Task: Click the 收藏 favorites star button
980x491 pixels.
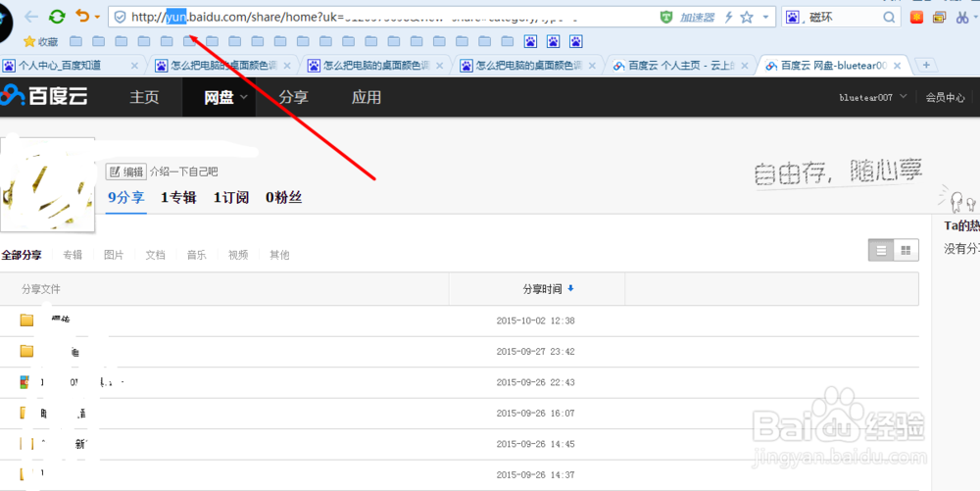Action: tap(40, 42)
